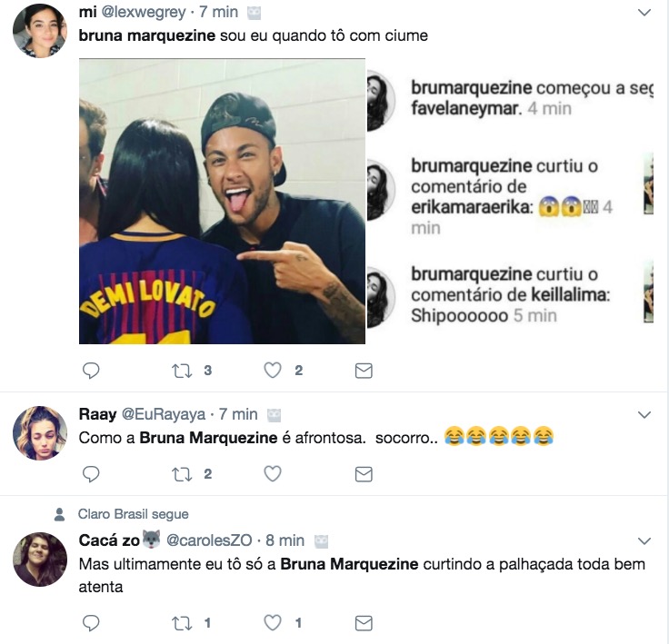
Task: Like Raay's afrontosa tweet
Action: (272, 473)
